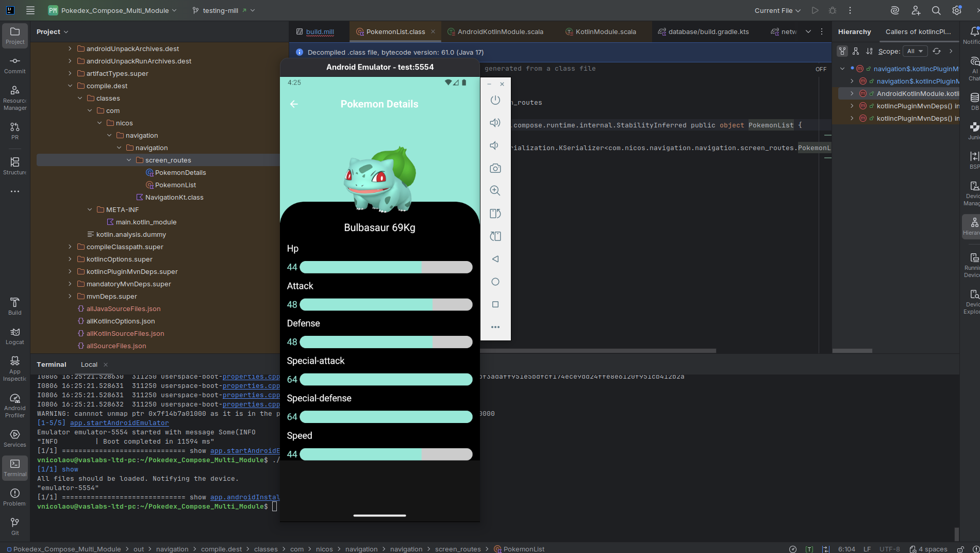Click PokemonList breadcrumb in navigation bar
The image size is (980, 553).
519,549
